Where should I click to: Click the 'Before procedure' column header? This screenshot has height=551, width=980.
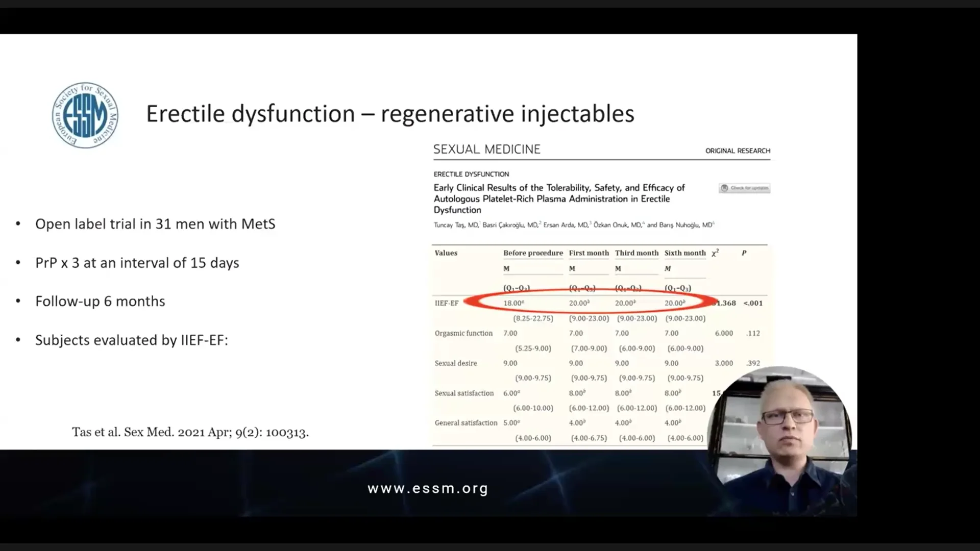(533, 253)
